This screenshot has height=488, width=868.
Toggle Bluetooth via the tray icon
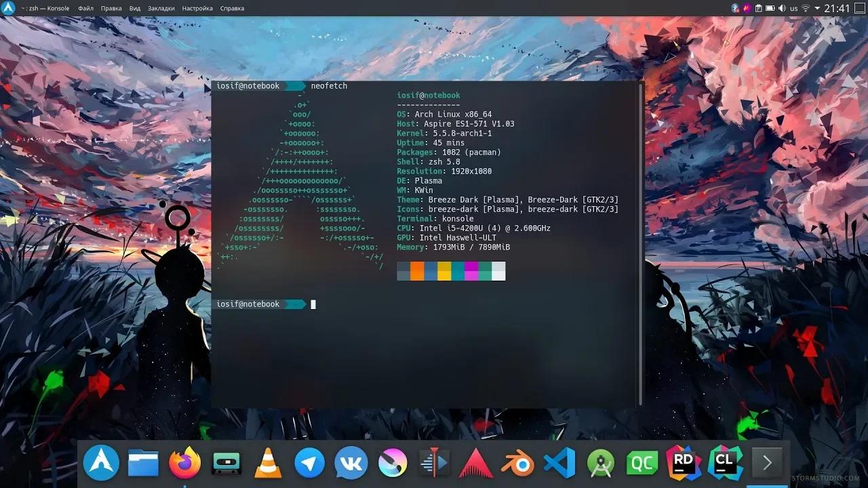point(734,8)
